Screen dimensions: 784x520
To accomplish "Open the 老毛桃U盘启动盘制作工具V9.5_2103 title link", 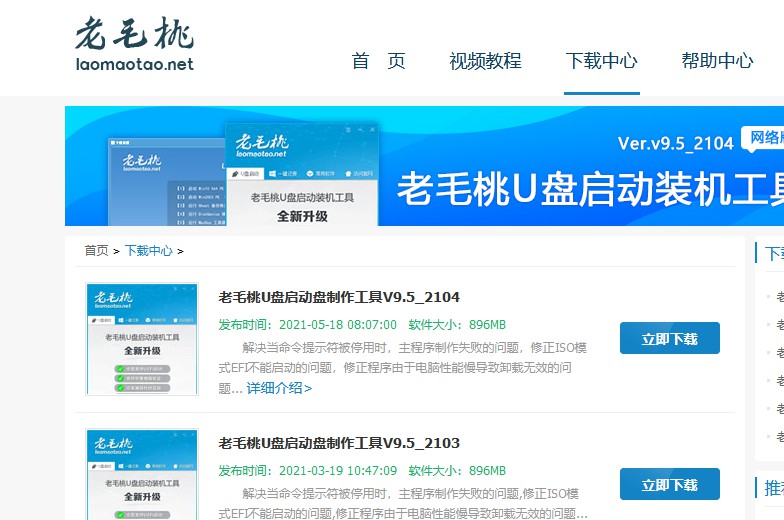I will click(x=339, y=443).
